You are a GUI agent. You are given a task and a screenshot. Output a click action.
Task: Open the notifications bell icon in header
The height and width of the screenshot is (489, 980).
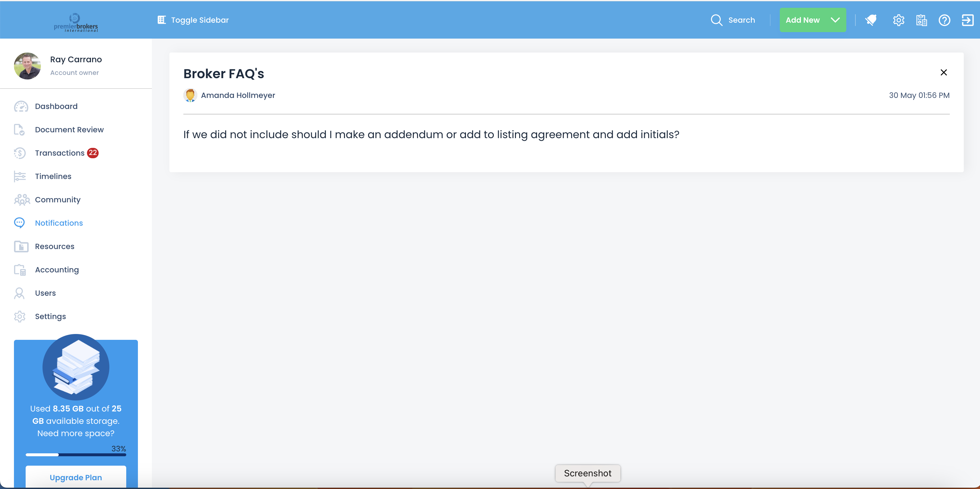(x=870, y=20)
